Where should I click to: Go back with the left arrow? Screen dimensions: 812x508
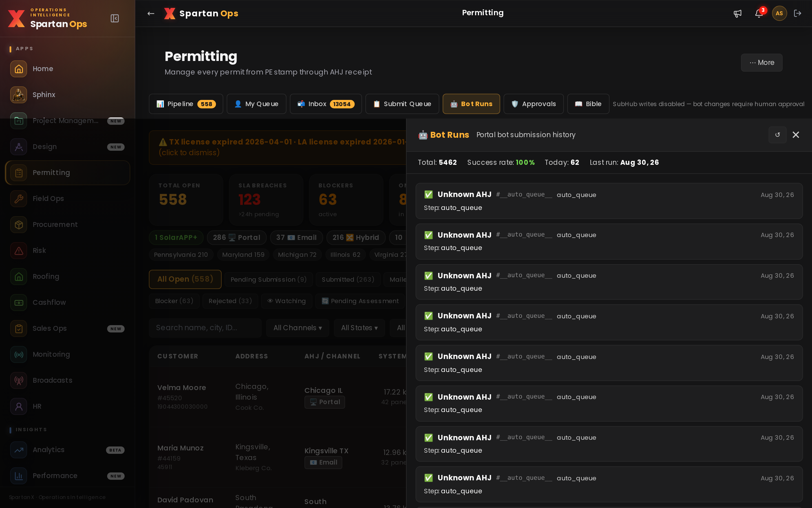point(151,14)
